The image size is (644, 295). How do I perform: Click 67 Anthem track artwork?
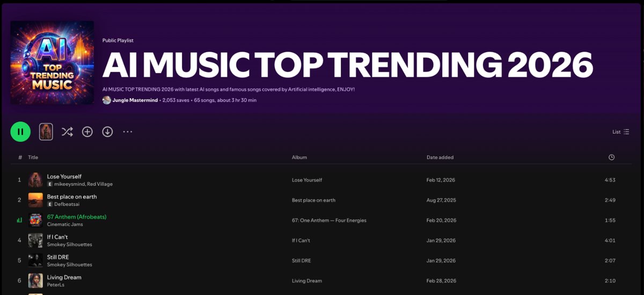pyautogui.click(x=35, y=220)
